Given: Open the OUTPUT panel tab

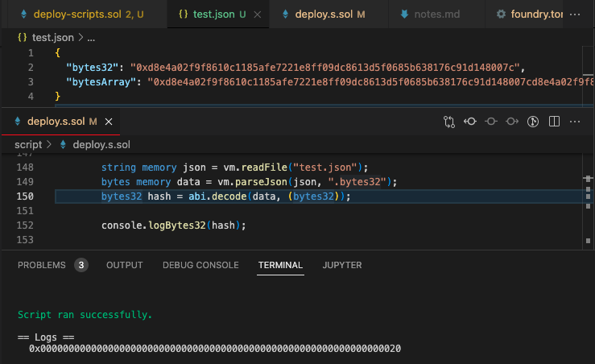Looking at the screenshot, I should click(125, 265).
